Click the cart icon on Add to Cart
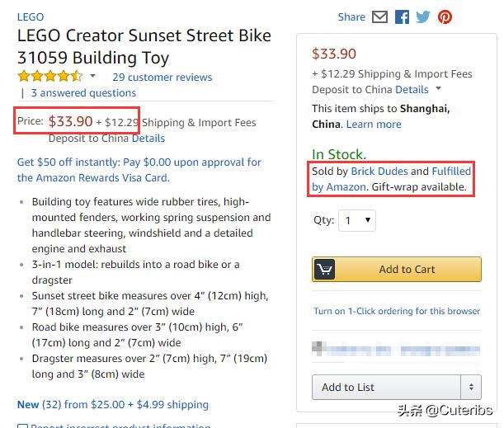The width and height of the screenshot is (504, 428). pyautogui.click(x=325, y=270)
